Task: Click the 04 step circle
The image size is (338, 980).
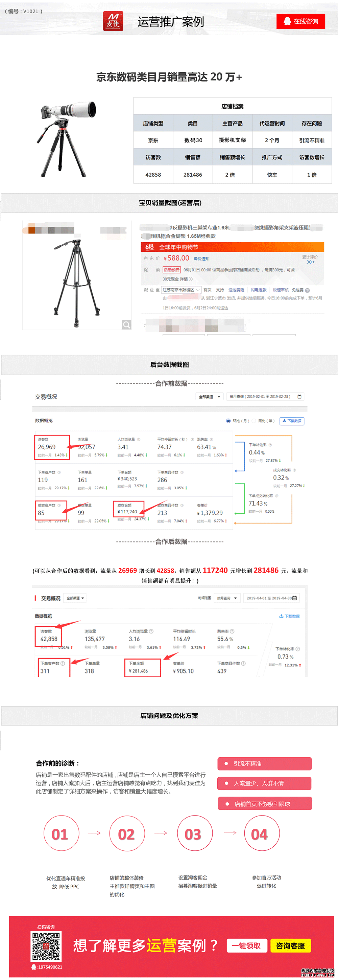Action: pyautogui.click(x=262, y=833)
